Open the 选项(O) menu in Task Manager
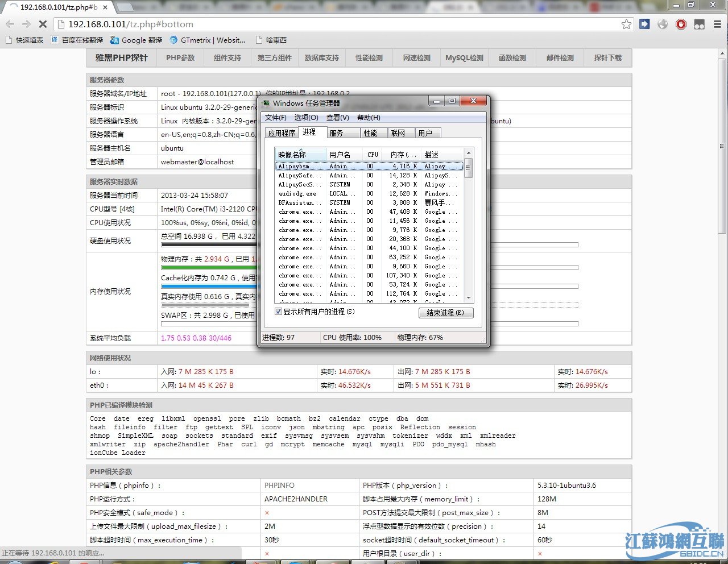 (x=306, y=118)
